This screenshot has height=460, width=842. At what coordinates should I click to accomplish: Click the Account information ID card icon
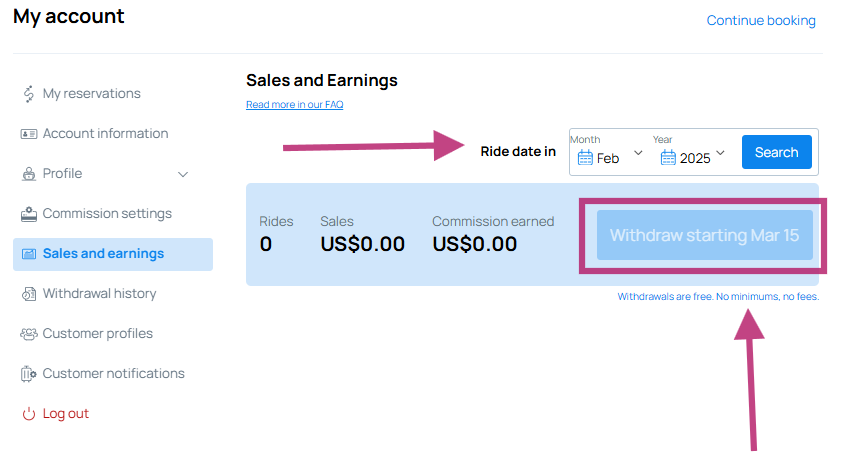coord(28,134)
